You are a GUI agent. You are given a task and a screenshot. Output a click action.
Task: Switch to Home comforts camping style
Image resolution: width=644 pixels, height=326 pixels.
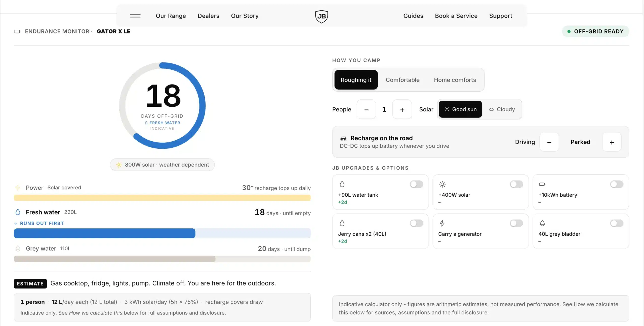[x=455, y=80]
